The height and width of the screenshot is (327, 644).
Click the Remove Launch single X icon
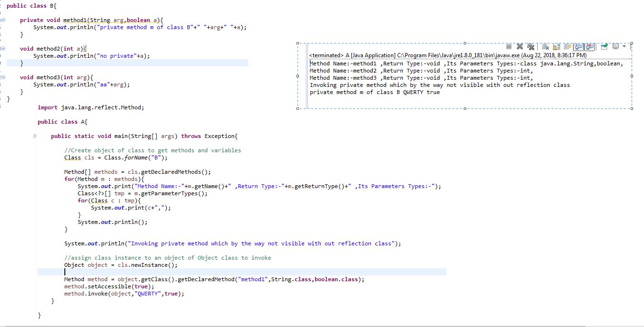(x=519, y=46)
